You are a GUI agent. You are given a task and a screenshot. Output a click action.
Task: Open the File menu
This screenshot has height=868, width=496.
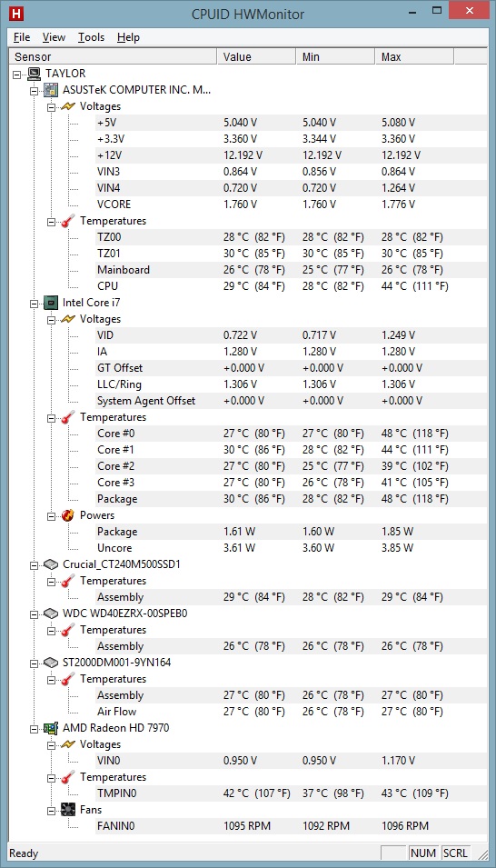[22, 37]
